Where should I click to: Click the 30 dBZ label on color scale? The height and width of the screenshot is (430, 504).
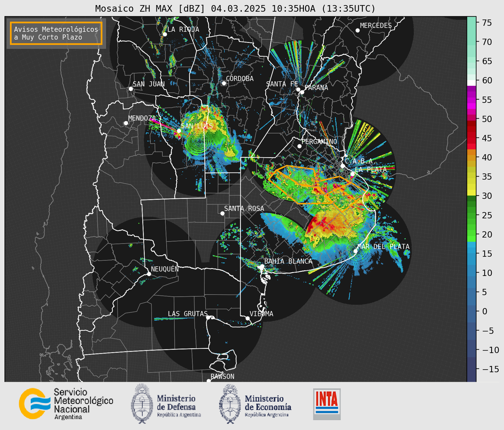pyautogui.click(x=486, y=196)
